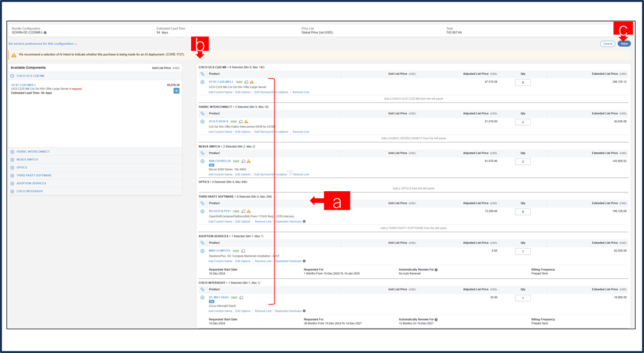Click the Total value 743,957.64

[x=454, y=33]
